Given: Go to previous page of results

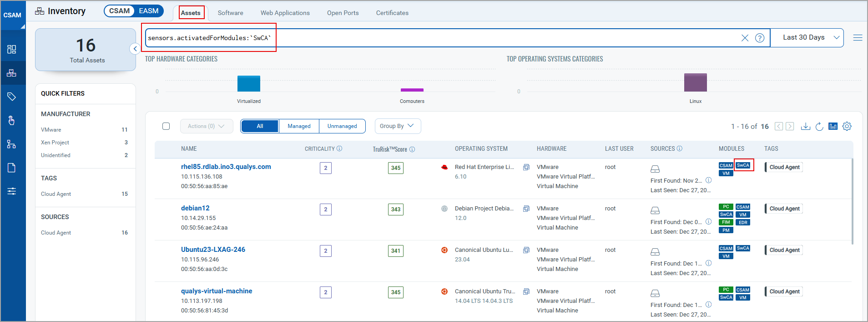Looking at the screenshot, I should point(779,126).
